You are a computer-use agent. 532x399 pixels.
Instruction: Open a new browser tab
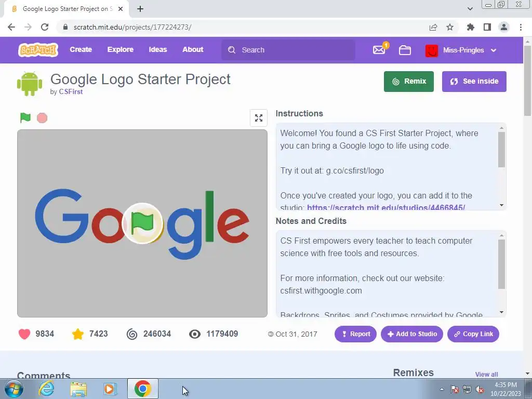tap(140, 9)
